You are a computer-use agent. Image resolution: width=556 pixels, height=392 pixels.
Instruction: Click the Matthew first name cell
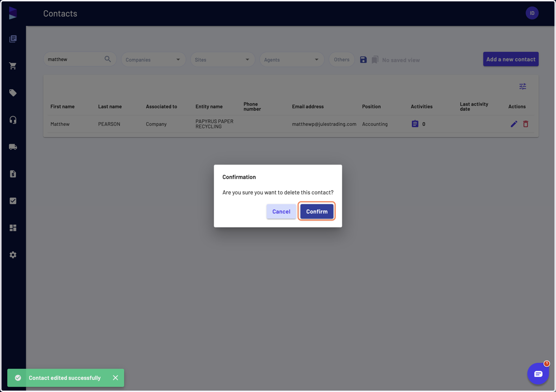tap(60, 124)
